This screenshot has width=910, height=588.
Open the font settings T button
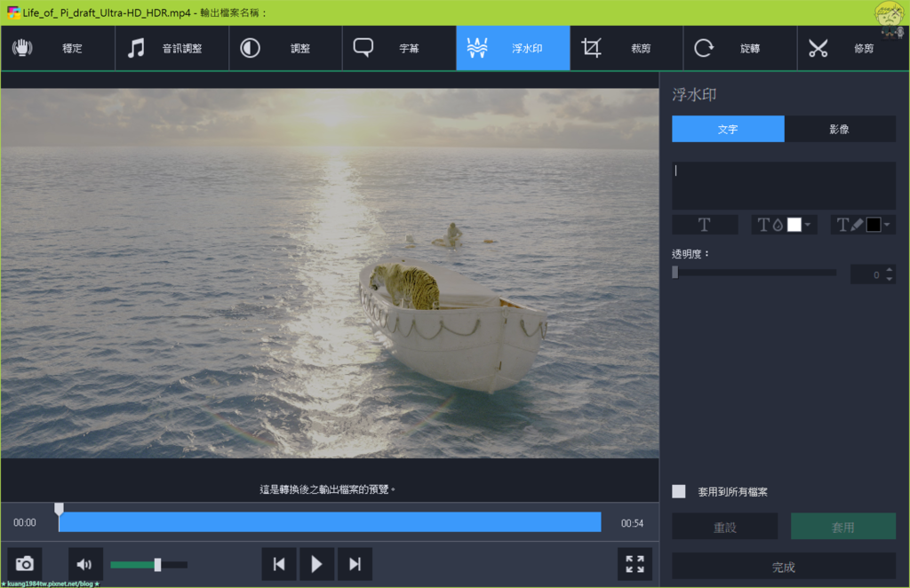[705, 225]
